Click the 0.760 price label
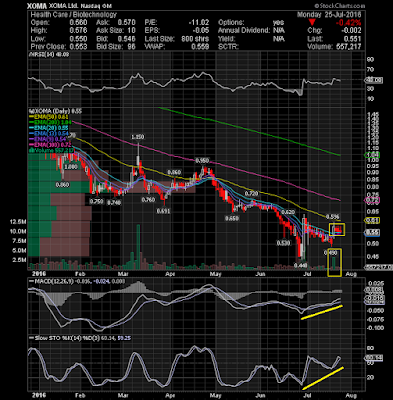393x400 pixels. pos(148,200)
